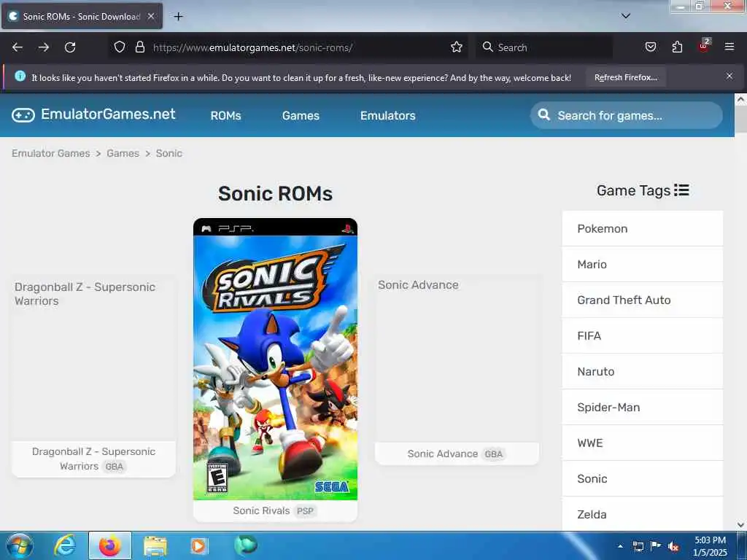Select the Naruto game tag
Viewport: 747px width, 560px height.
pos(642,371)
